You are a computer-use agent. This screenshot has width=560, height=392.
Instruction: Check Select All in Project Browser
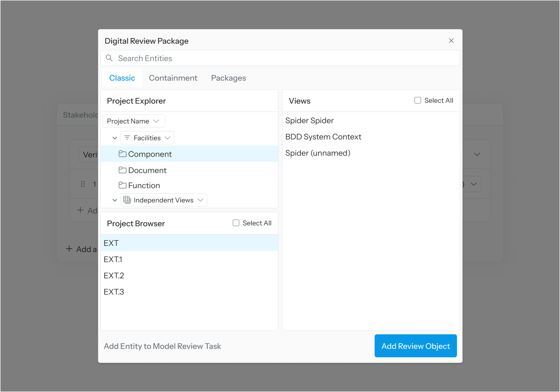(236, 223)
